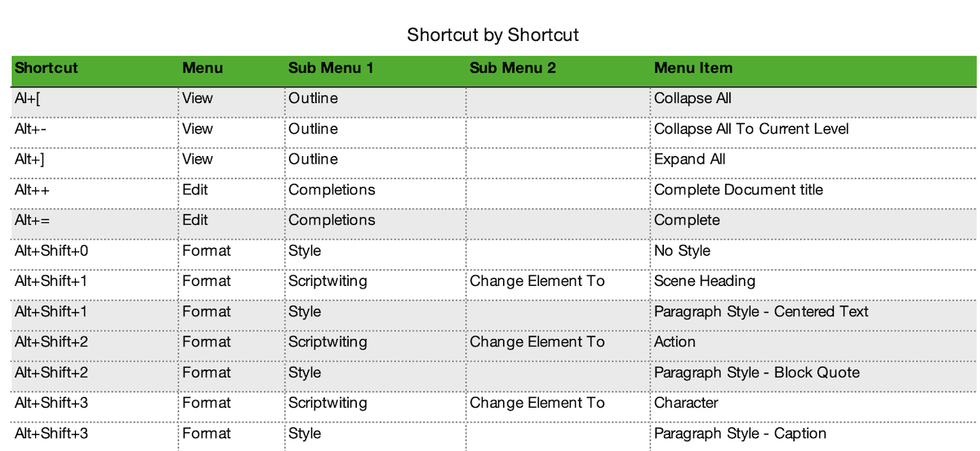Select the Alt+- shortcut cell
This screenshot has height=451, width=980.
pos(95,129)
